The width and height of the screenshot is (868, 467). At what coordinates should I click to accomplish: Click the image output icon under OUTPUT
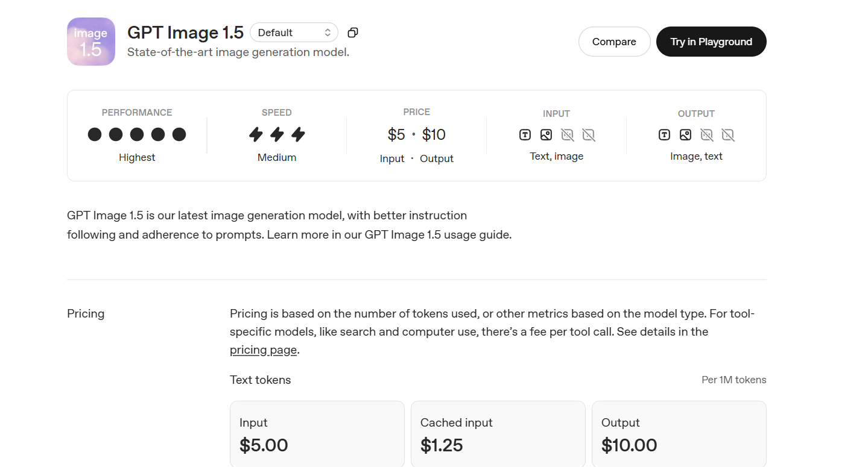[x=685, y=134]
